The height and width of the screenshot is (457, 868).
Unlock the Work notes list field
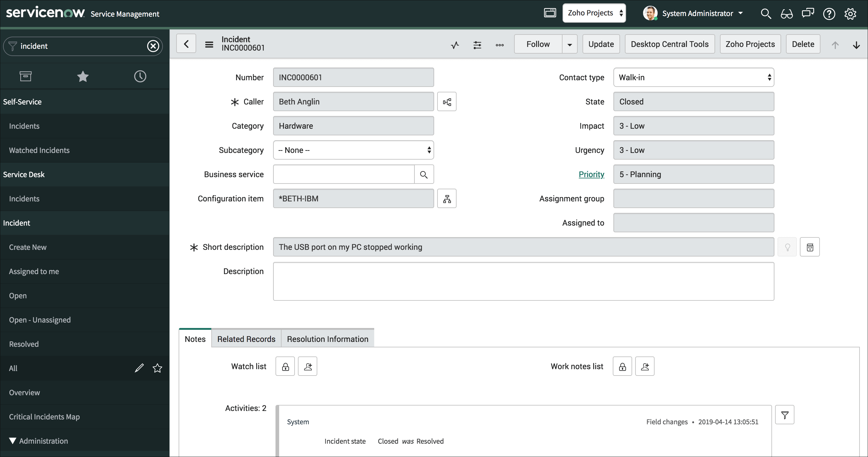pyautogui.click(x=622, y=367)
